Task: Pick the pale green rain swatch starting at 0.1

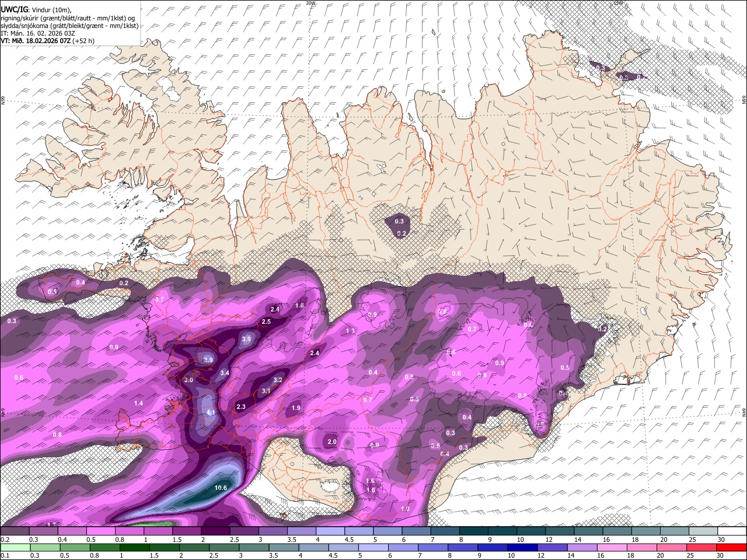Action: tap(15, 547)
